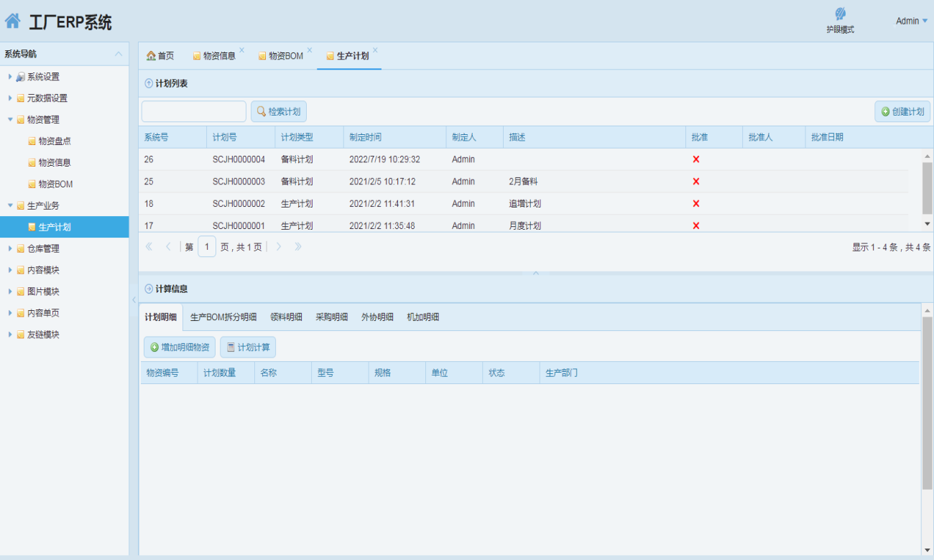Click the plan list scrollbar down arrow
Screen dimensions: 934x560
(927, 225)
